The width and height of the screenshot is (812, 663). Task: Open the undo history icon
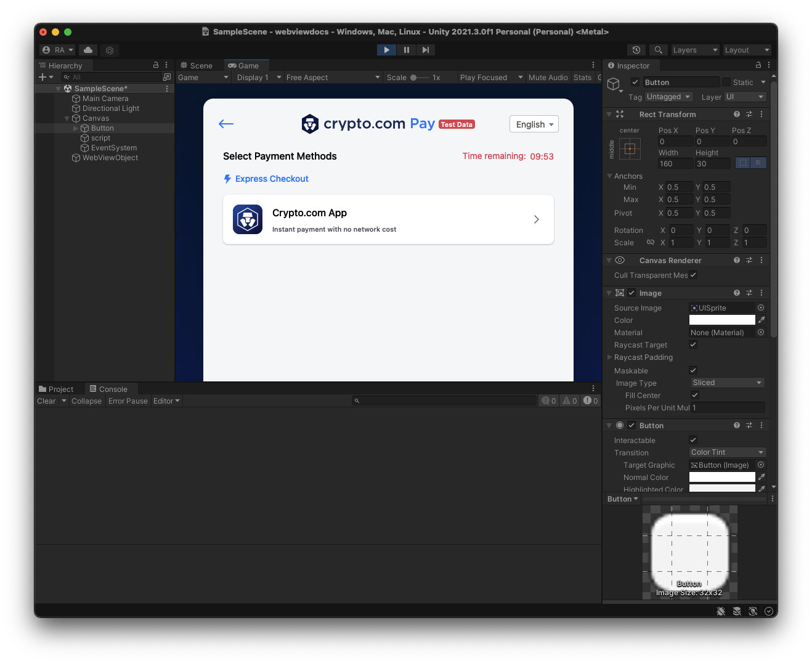[636, 50]
